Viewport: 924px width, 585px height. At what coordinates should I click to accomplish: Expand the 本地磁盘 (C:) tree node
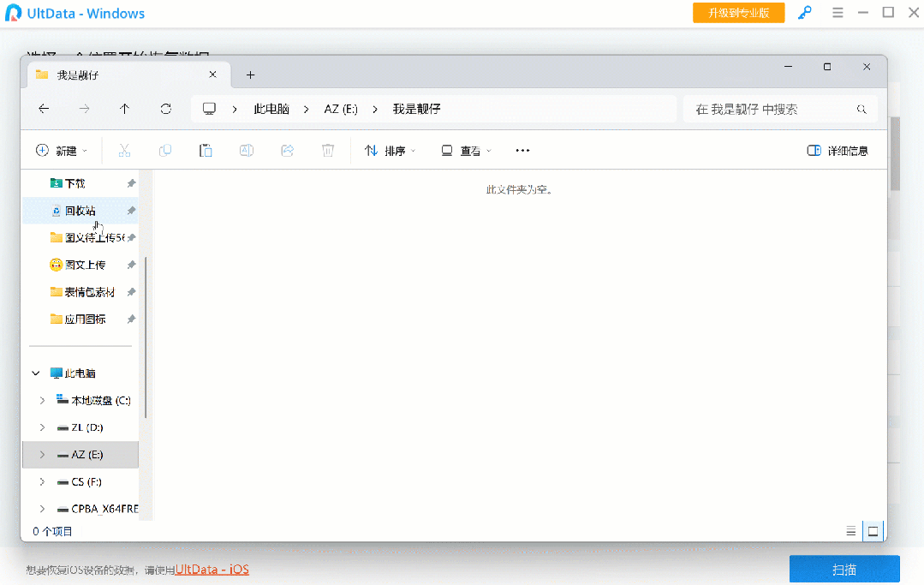[42, 400]
